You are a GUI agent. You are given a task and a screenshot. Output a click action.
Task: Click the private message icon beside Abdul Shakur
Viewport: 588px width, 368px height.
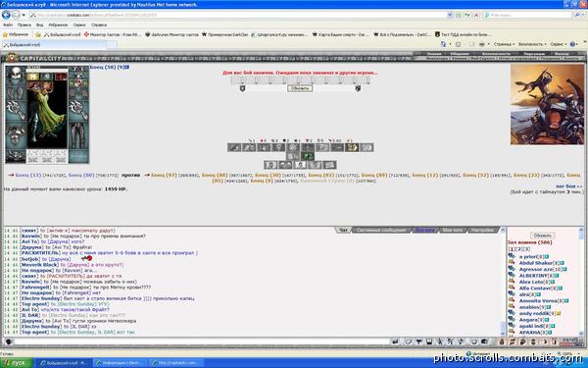tap(512, 263)
